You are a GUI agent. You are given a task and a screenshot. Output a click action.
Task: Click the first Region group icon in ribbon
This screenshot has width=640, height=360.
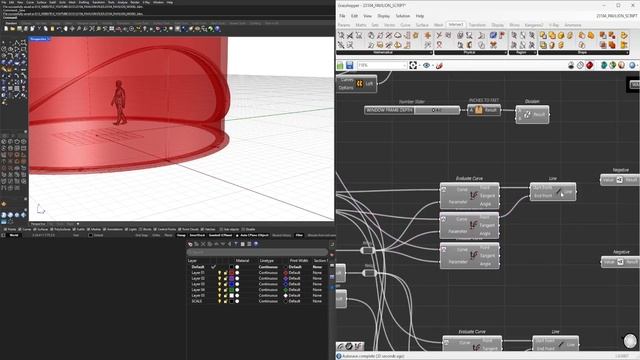(x=514, y=36)
